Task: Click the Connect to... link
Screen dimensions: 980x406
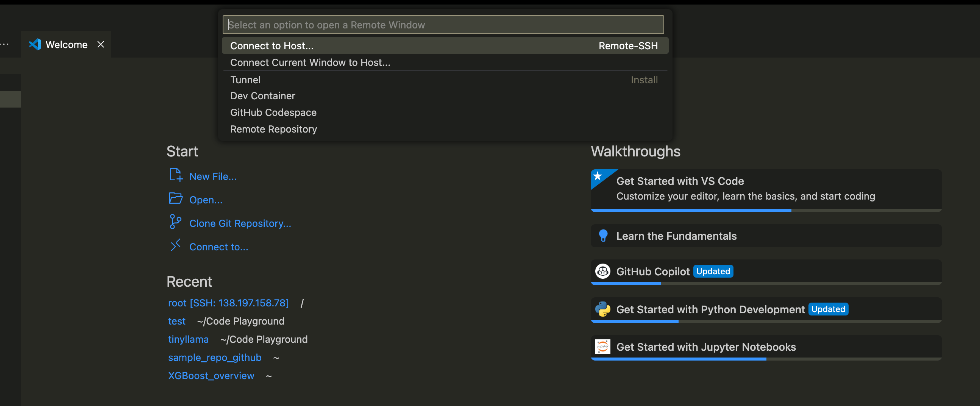Action: click(x=219, y=247)
